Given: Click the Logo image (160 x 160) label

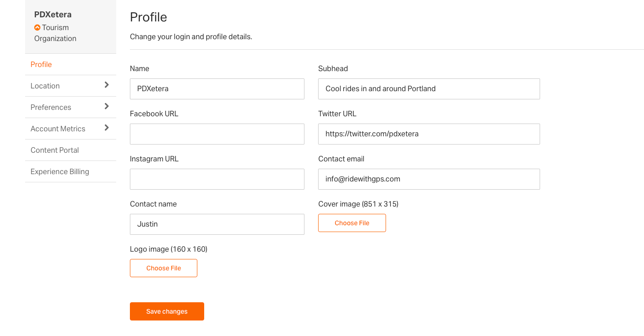Looking at the screenshot, I should tap(169, 249).
